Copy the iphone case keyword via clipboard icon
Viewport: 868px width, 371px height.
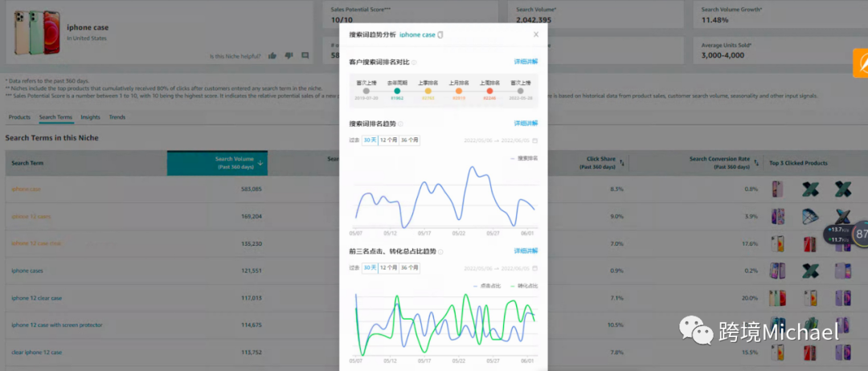pos(440,35)
